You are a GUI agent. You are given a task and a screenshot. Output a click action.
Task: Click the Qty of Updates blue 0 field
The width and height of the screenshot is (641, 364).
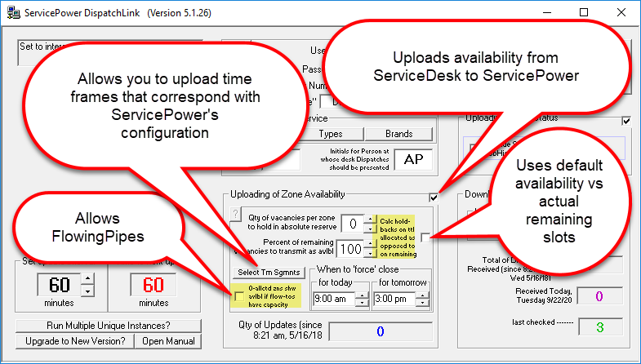(381, 331)
